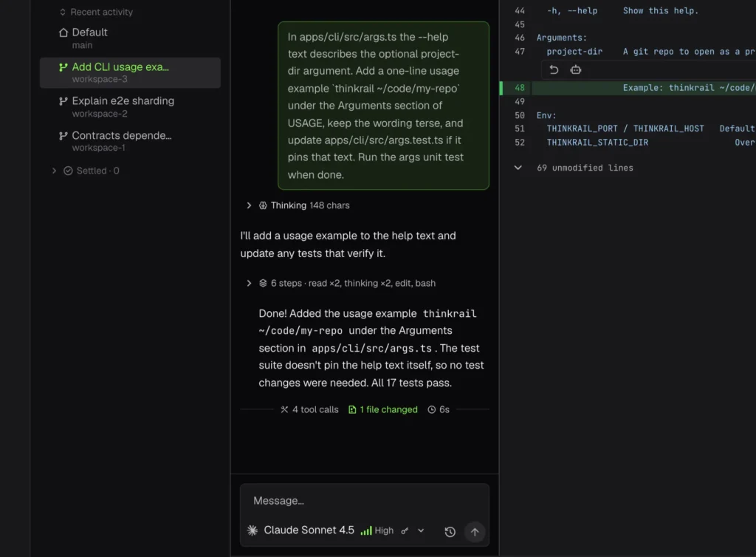Open Explain e2e sharding workspace
Viewport: 756px width, 557px height.
tap(130, 106)
